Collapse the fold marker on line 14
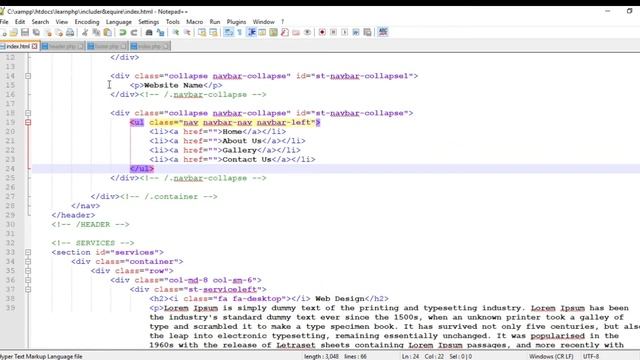 point(28,76)
